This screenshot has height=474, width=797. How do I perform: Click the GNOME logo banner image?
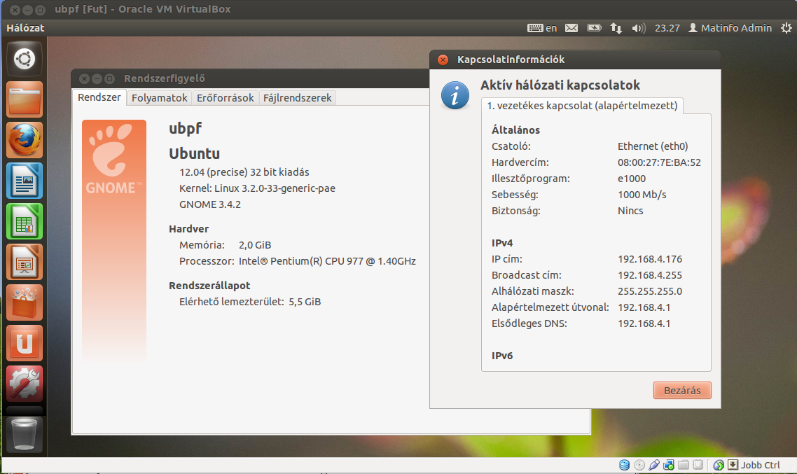click(x=114, y=241)
